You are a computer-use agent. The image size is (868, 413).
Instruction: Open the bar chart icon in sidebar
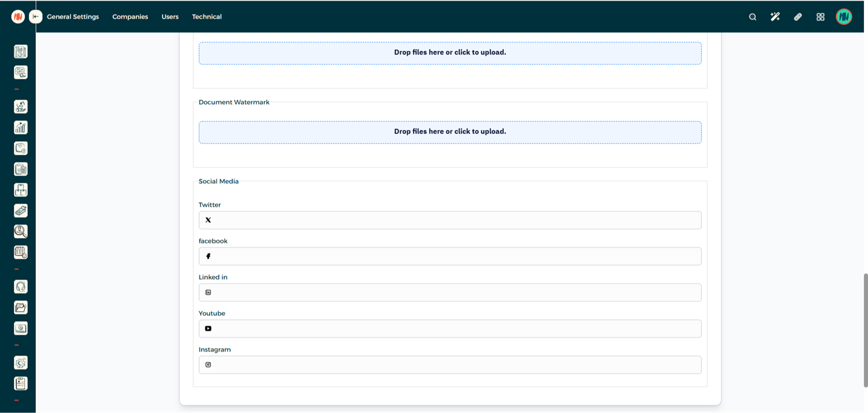point(21,127)
